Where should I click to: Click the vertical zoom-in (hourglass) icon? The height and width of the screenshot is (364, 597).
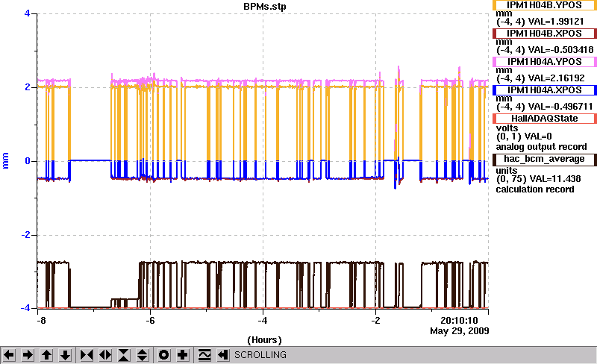[x=124, y=355]
